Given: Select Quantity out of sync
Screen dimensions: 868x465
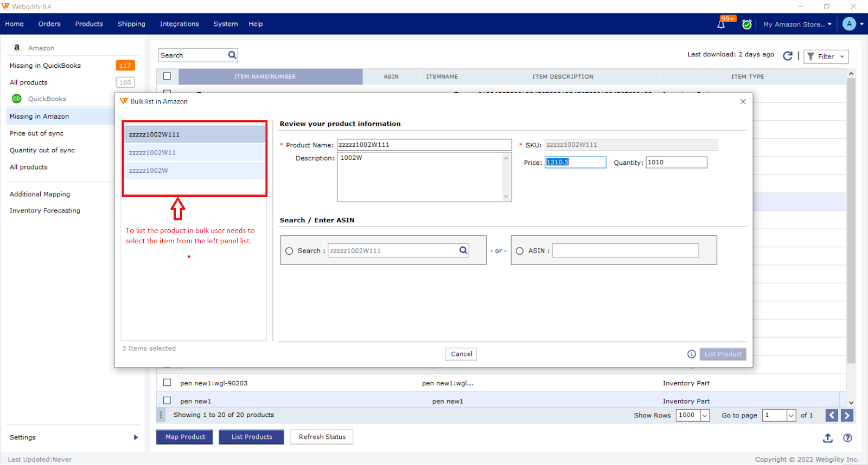Looking at the screenshot, I should click(x=42, y=150).
